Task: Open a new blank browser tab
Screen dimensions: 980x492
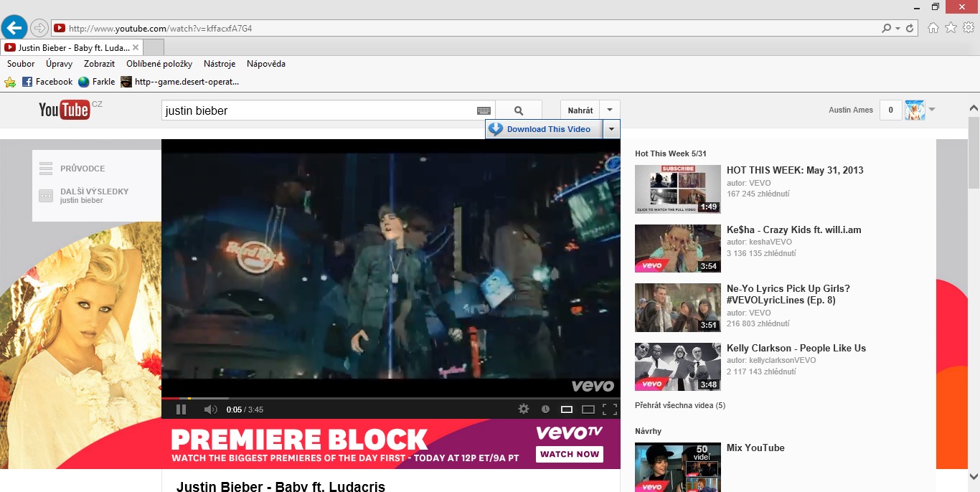Action: point(154,48)
